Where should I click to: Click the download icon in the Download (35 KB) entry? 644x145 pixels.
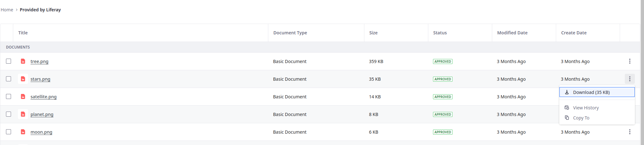click(x=567, y=92)
